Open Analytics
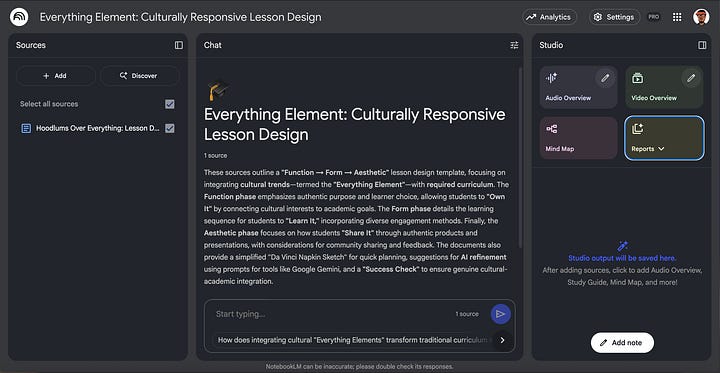Viewport: 720px width, 373px height. click(550, 17)
